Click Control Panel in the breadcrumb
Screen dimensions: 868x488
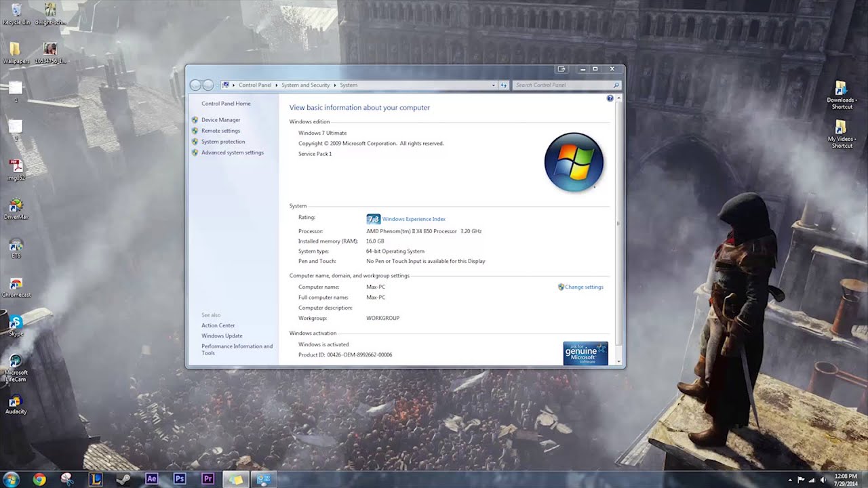tap(255, 85)
